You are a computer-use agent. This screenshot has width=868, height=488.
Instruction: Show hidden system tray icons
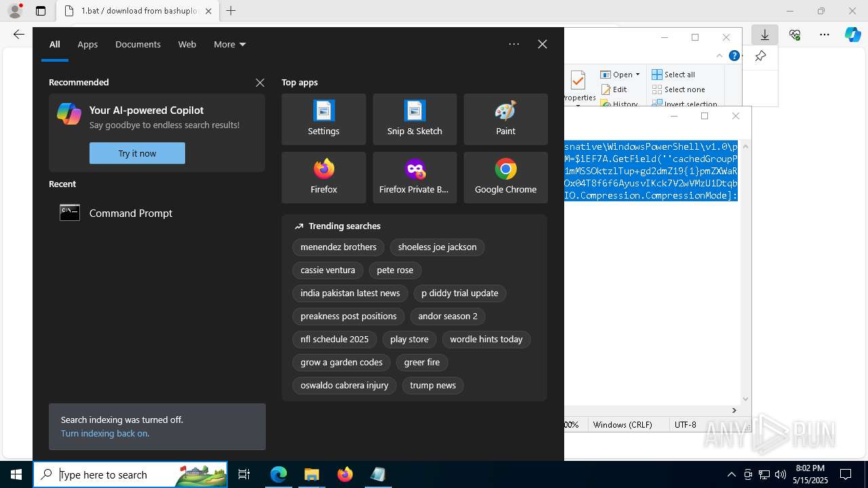pos(731,474)
